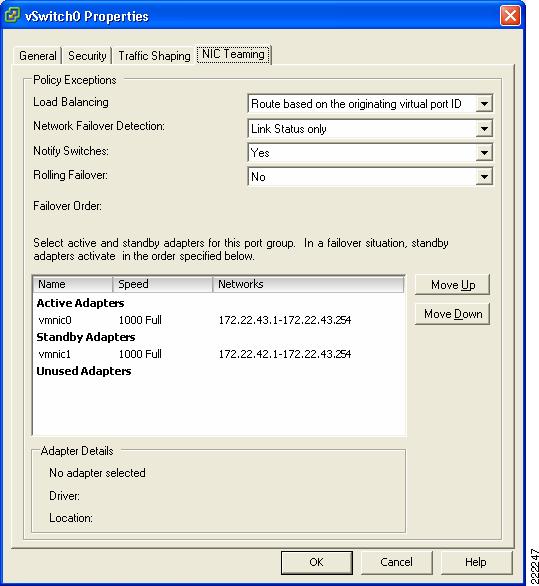Screen dimensions: 539x586
Task: Click the Cancel button
Action: 396,562
